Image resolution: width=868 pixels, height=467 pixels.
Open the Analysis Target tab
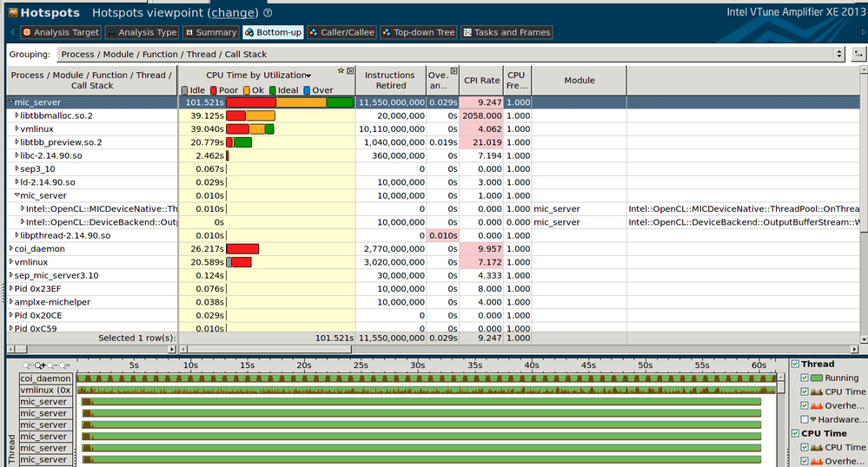pos(60,32)
